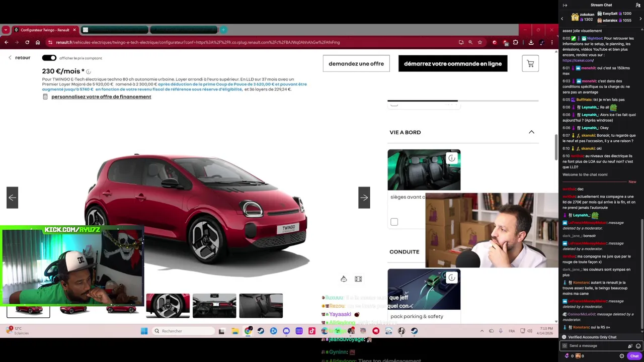The height and width of the screenshot is (362, 644).
Task: Show previous gift leaderboard entries
Action: [562, 19]
